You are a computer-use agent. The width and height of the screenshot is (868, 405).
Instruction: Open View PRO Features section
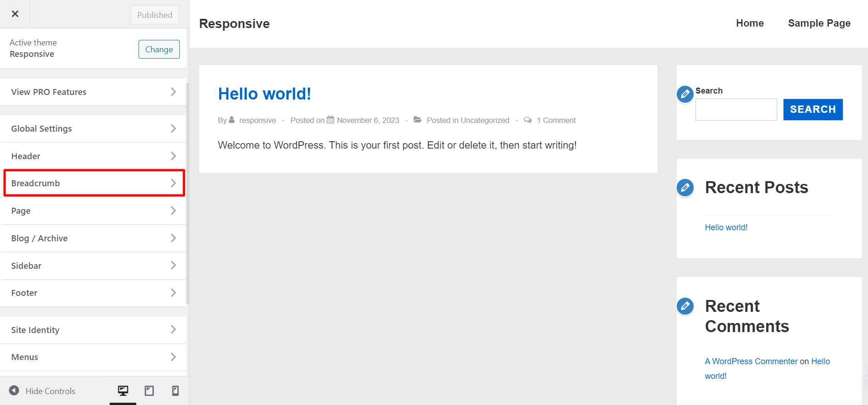pyautogui.click(x=93, y=92)
